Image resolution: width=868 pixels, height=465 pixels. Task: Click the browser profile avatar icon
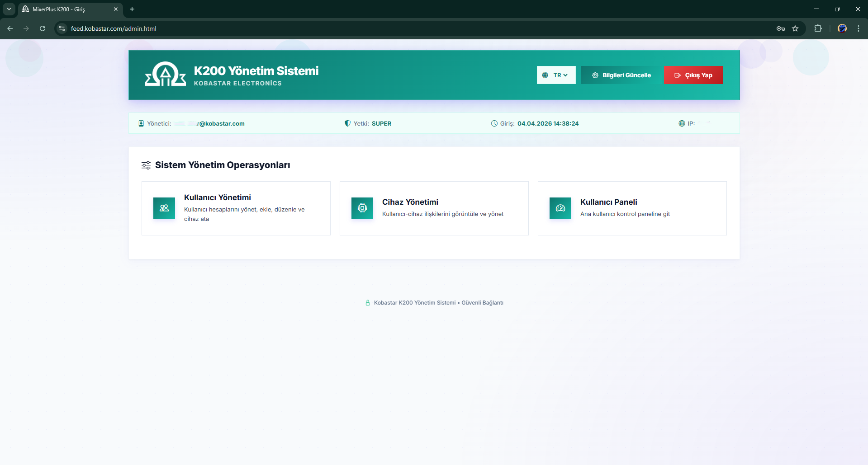842,28
